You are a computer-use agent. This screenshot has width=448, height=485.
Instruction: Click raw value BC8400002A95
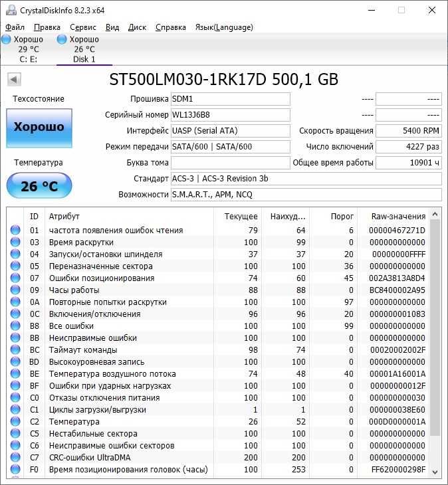coord(397,290)
